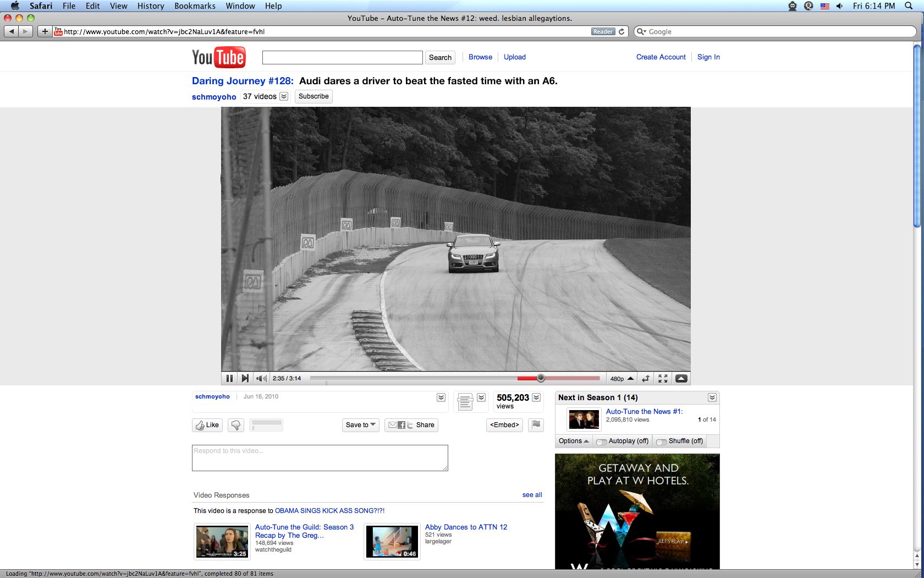Image resolution: width=924 pixels, height=578 pixels.
Task: Collapse the Next in Season 1 panel
Action: click(x=712, y=397)
